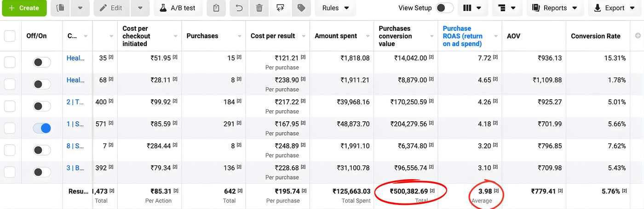Screen dimensions: 644x209
Task: Click the ₹284.44 cost per checkout cell
Action: [159, 146]
